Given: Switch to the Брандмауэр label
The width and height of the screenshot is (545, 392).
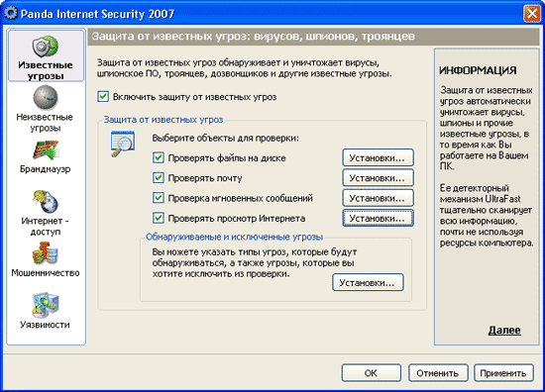Looking at the screenshot, I should [x=46, y=169].
